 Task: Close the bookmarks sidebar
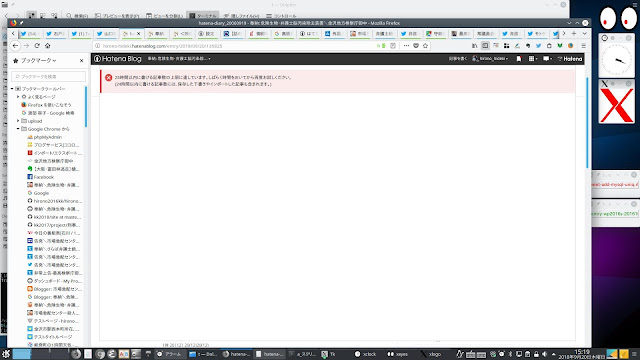point(81,60)
